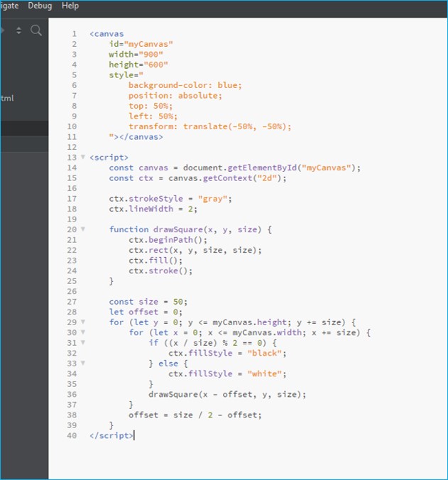
Task: Place cursor after closing </script> tag
Action: point(133,435)
